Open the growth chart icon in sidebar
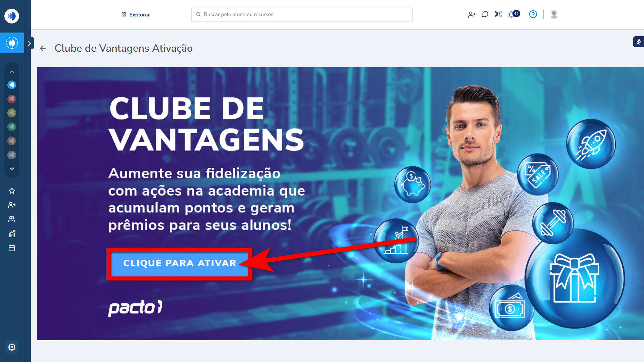This screenshot has height=362, width=644. pyautogui.click(x=12, y=234)
